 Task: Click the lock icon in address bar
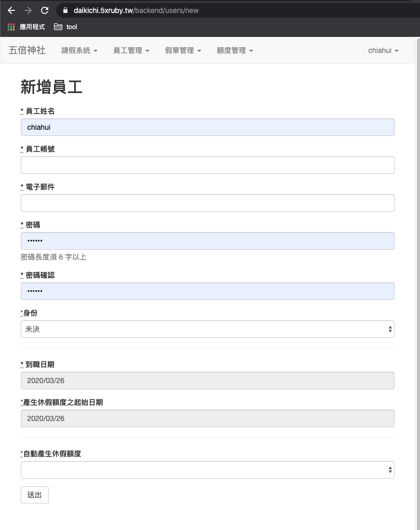click(x=65, y=10)
